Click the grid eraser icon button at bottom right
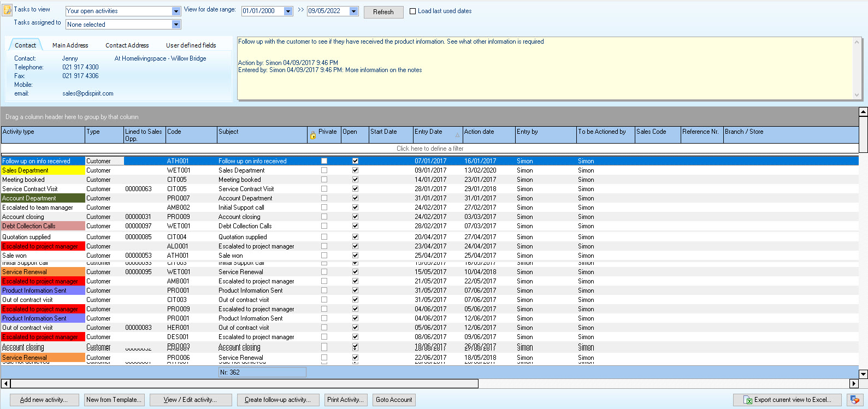The height and width of the screenshot is (409, 868). coord(855,400)
